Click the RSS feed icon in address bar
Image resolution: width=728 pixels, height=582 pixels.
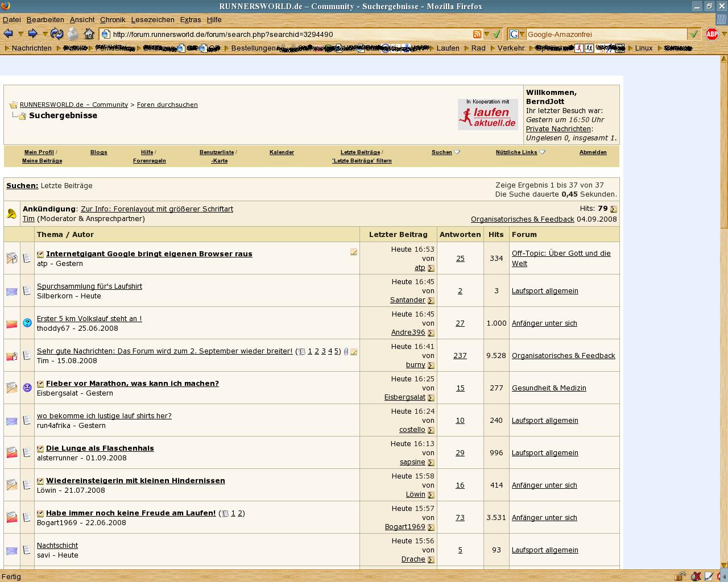coord(477,34)
